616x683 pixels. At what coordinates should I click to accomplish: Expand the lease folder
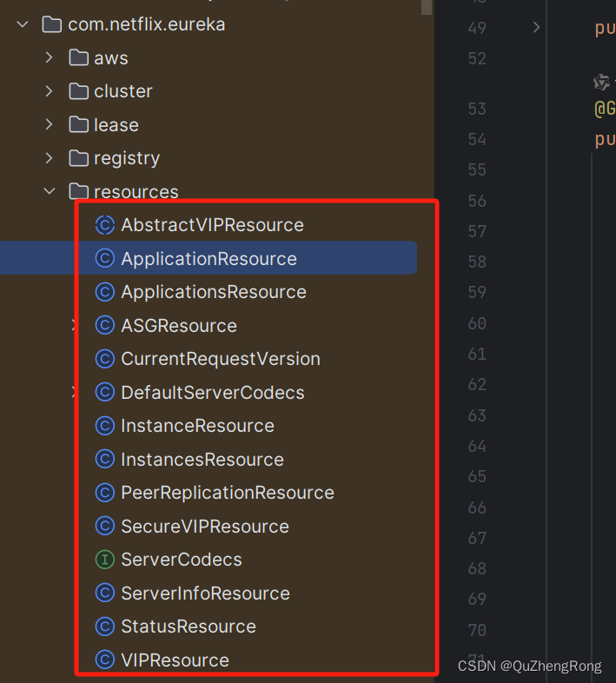[x=50, y=124]
